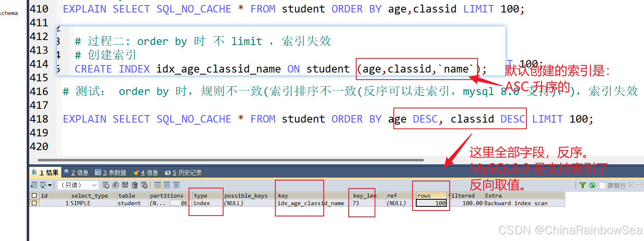Click the save changes floppy icon
The height and width of the screenshot is (241, 644).
tap(125, 185)
